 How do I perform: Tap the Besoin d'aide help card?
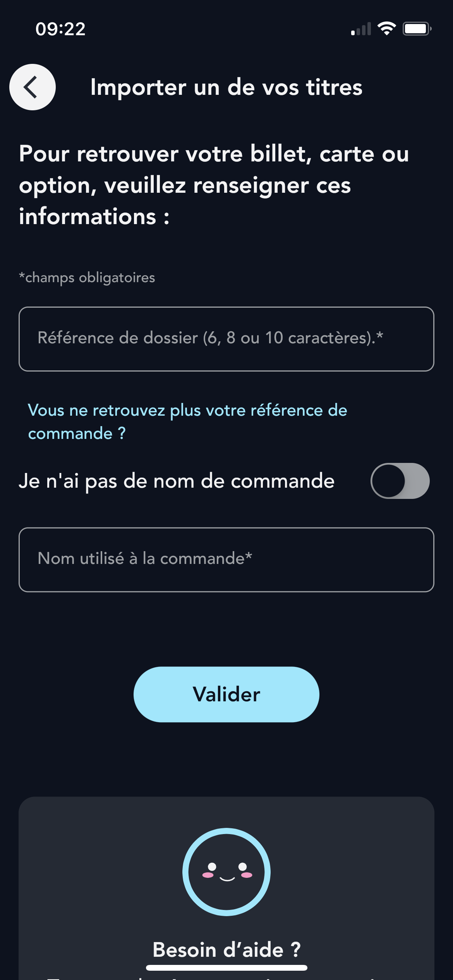tap(226, 888)
